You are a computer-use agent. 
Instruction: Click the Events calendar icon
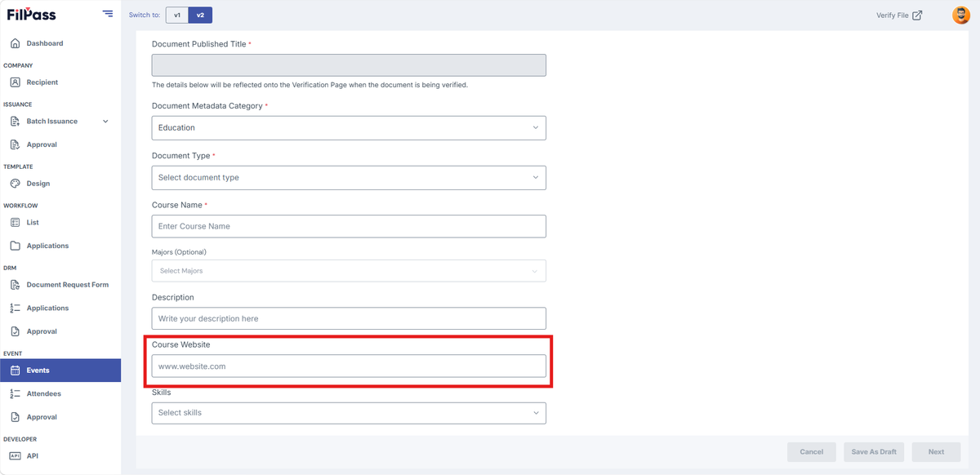click(x=15, y=371)
